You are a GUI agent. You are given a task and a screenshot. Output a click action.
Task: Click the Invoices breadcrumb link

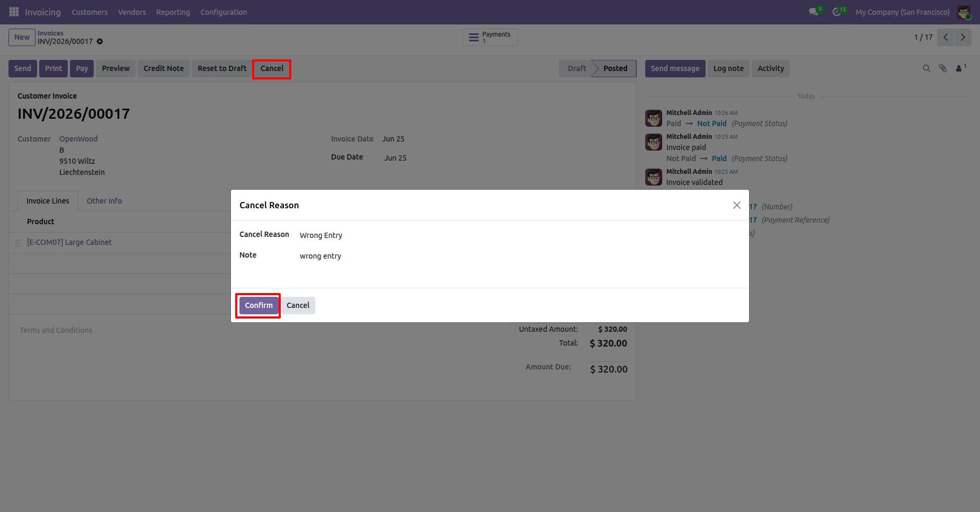click(x=50, y=33)
